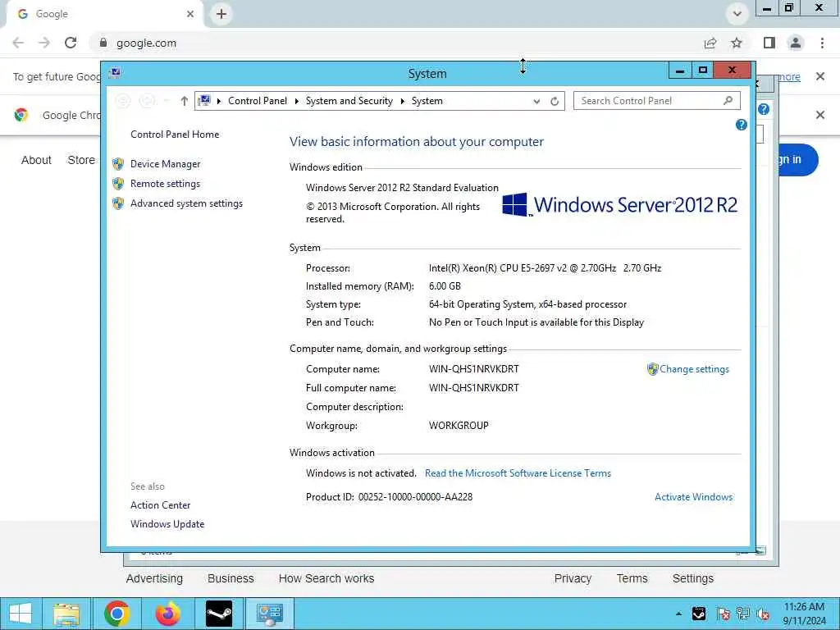Click the google.com address bar
840x630 pixels.
395,43
